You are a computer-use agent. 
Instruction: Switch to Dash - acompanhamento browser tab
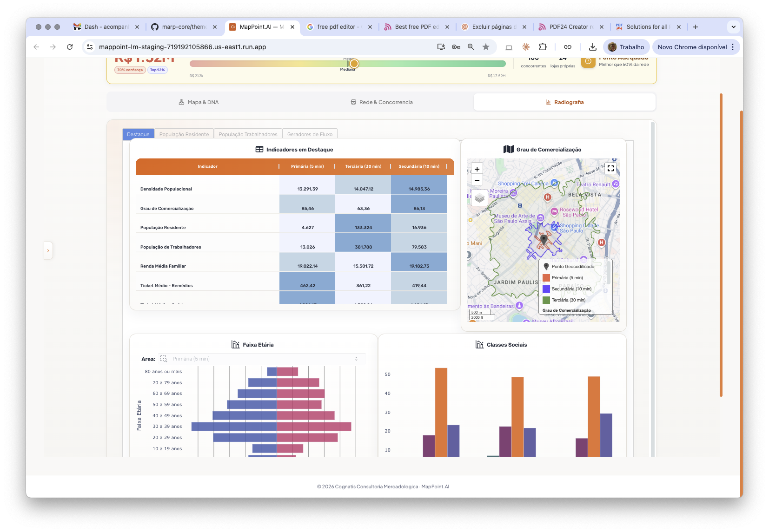tap(106, 27)
